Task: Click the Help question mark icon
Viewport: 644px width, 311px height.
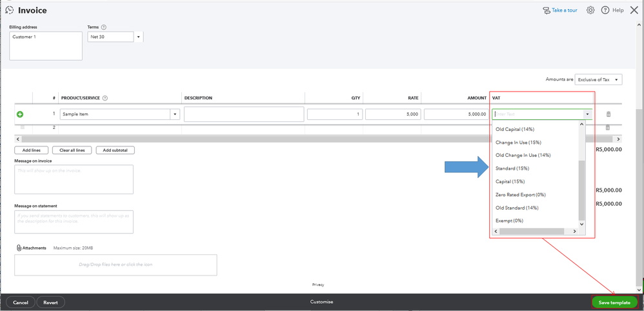Action: (605, 10)
